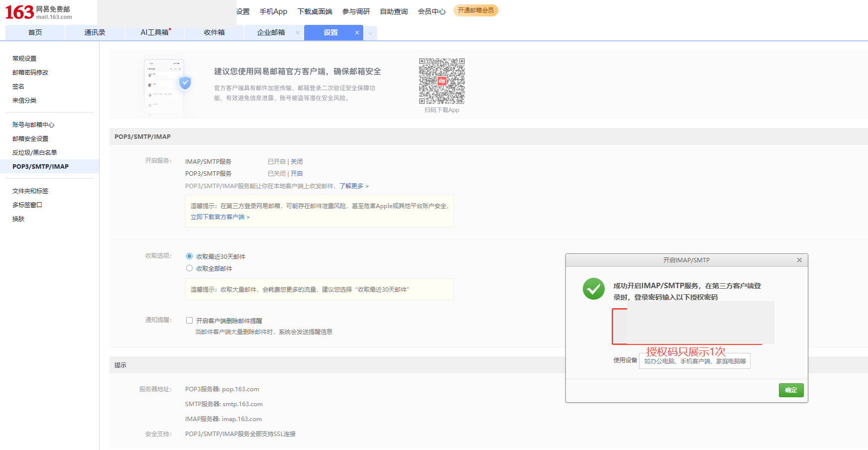Click the green success checkmark icon
868x450 pixels.
coord(594,289)
